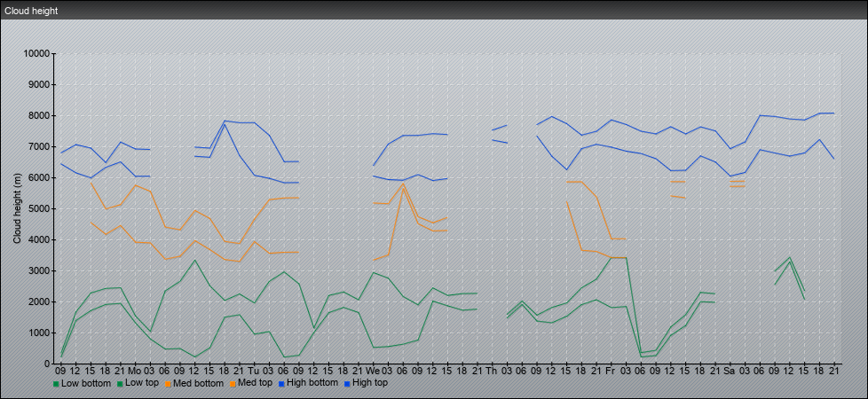
Task: Click the Cloud height (m) axis label
Action: pos(17,207)
